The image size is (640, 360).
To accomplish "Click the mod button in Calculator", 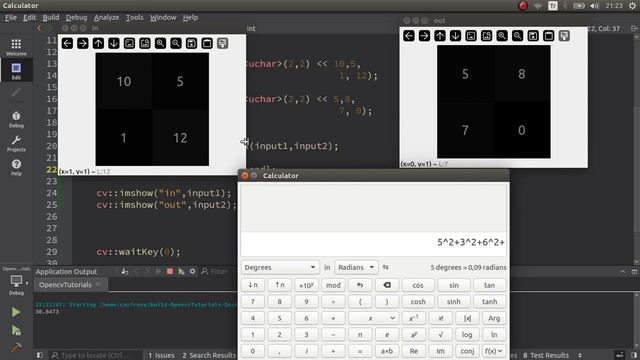I will [x=333, y=285].
